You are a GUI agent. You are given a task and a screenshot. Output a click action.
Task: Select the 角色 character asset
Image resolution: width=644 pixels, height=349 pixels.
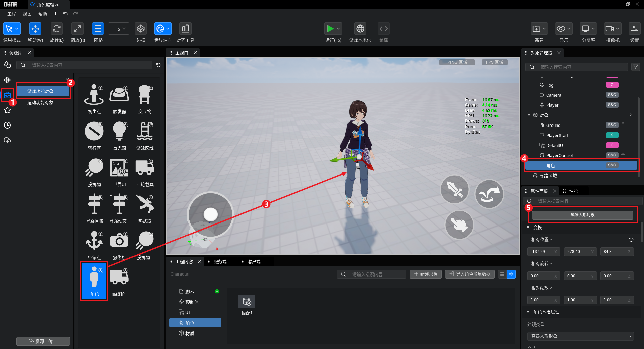pos(94,281)
